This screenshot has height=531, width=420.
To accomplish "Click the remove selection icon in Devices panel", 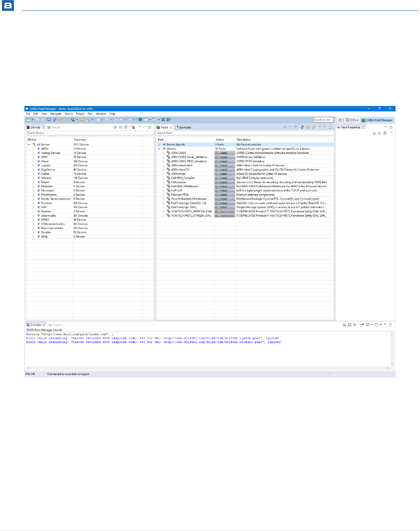I will point(133,127).
